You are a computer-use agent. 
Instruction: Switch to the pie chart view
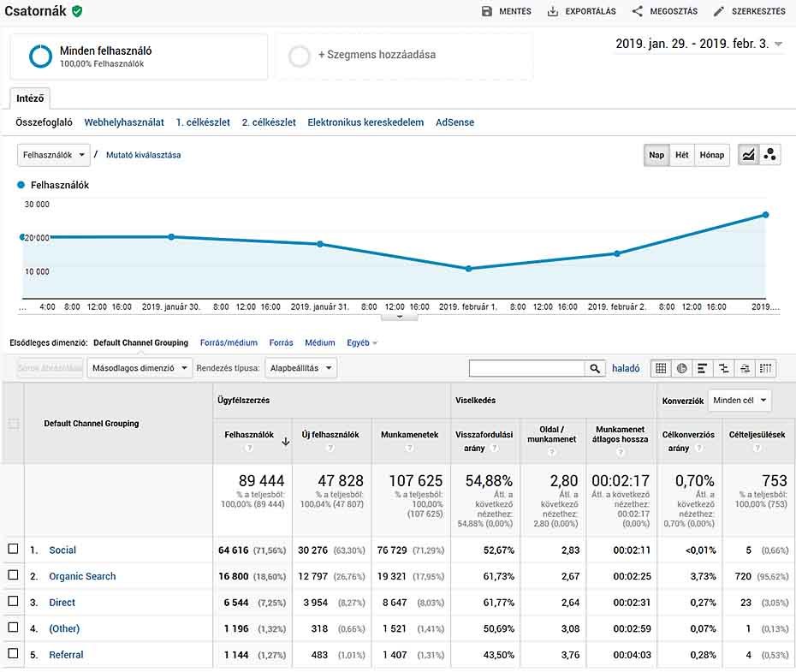681,368
